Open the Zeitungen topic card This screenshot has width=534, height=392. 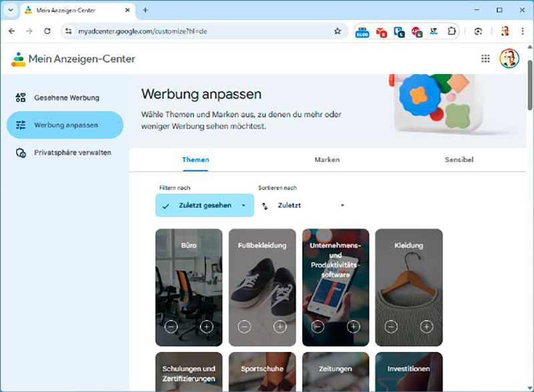coord(336,371)
